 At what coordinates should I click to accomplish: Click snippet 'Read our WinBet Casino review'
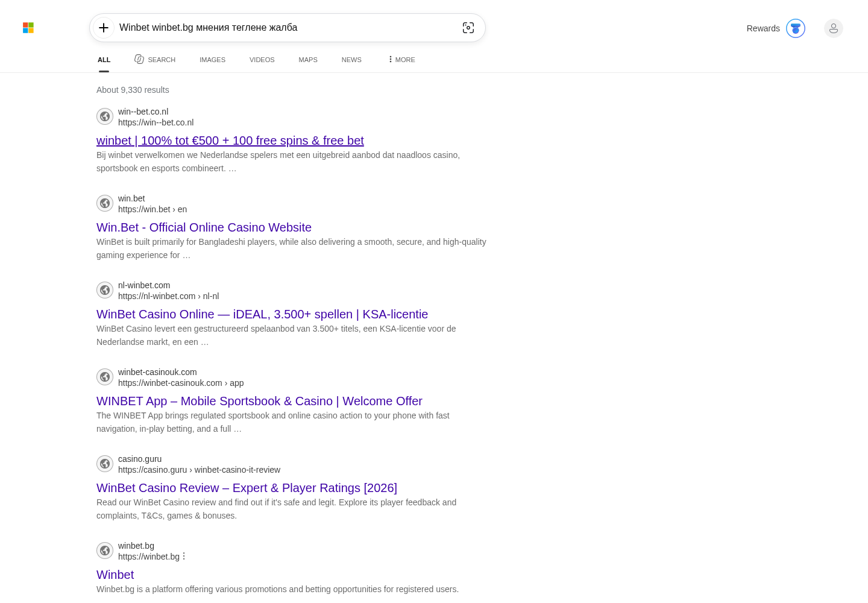pos(276,509)
